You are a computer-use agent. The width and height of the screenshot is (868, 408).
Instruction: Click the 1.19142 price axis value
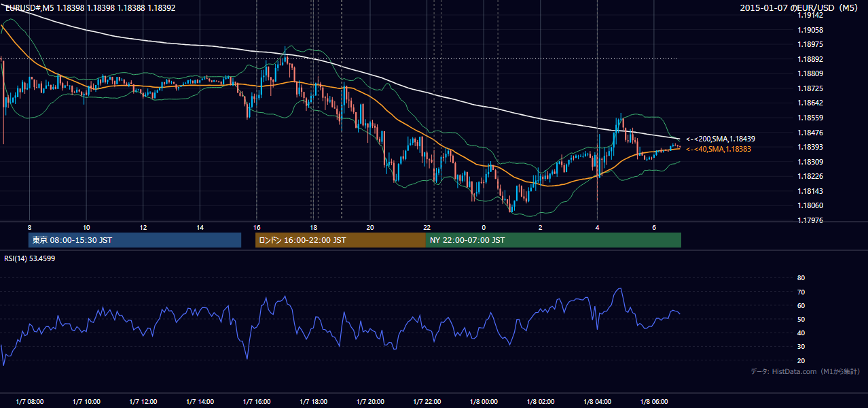click(810, 15)
